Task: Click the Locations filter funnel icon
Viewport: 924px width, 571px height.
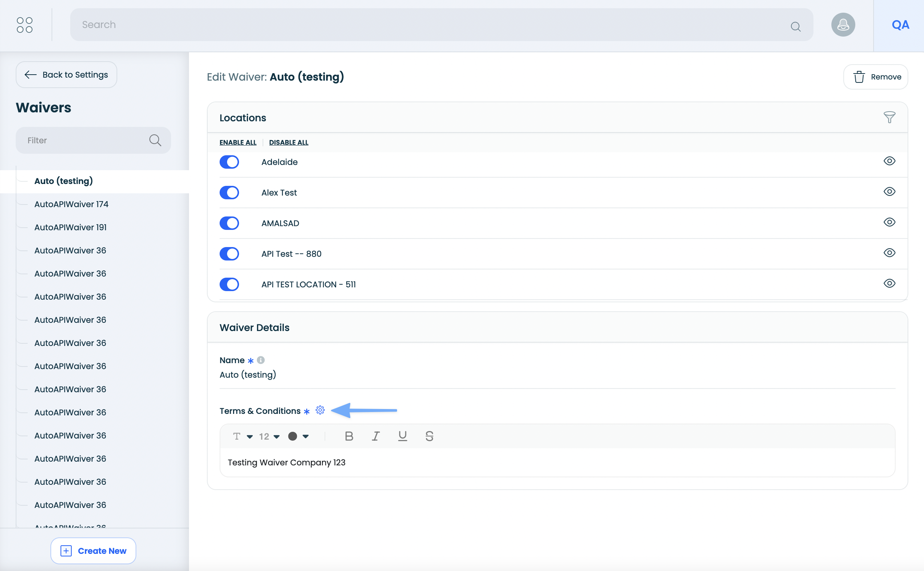Action: tap(889, 118)
